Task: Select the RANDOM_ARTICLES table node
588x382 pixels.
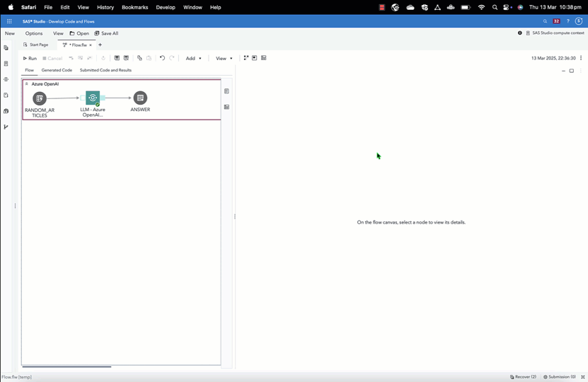Action: coord(40,98)
